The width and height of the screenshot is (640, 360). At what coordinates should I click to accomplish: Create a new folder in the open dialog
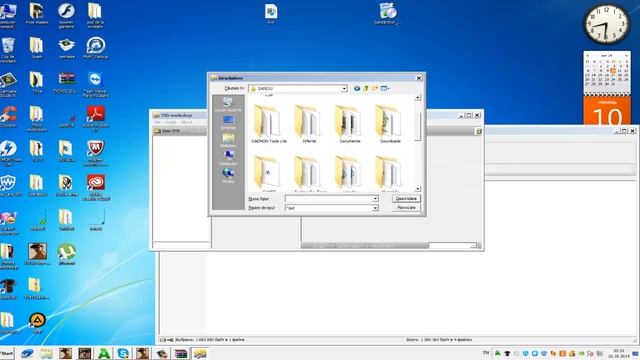click(375, 89)
